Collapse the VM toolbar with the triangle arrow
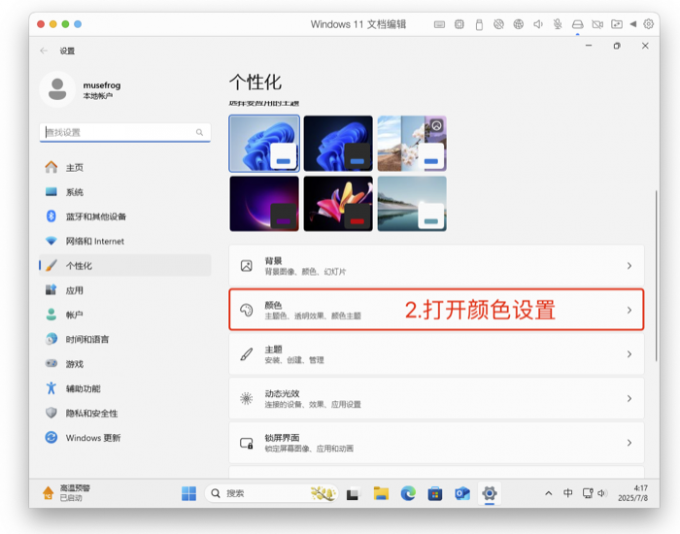 (x=633, y=24)
